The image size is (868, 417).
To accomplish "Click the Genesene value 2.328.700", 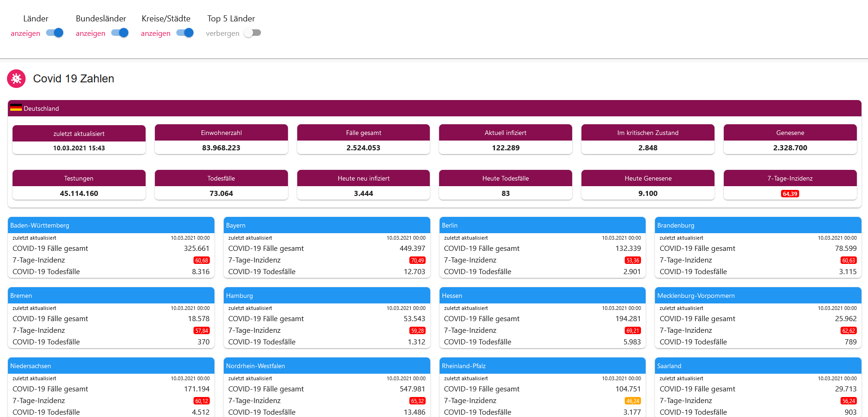I will (x=790, y=148).
